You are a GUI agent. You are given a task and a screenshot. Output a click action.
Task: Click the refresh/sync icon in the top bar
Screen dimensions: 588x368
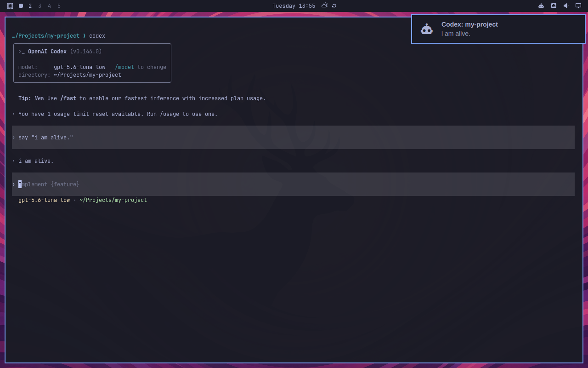click(x=334, y=6)
